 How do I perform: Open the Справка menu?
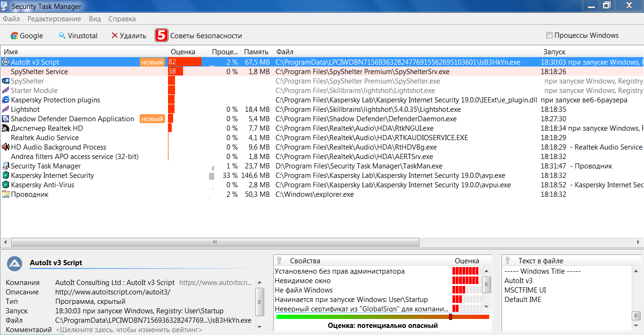[122, 19]
